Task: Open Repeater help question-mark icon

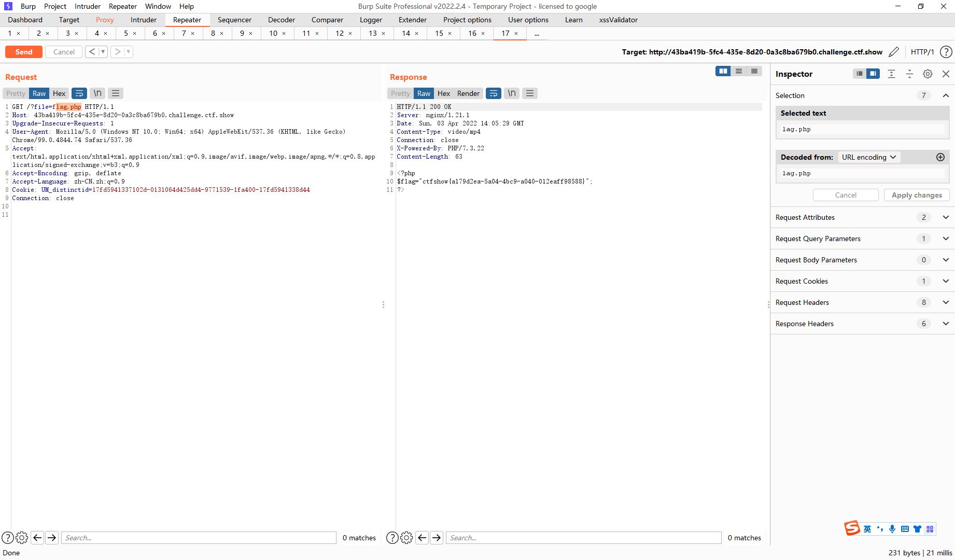Action: point(946,52)
